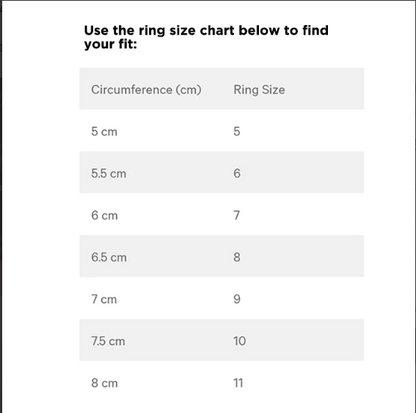The height and width of the screenshot is (413, 416).
Task: Select the 7.5 cm circumference cell
Action: point(108,341)
